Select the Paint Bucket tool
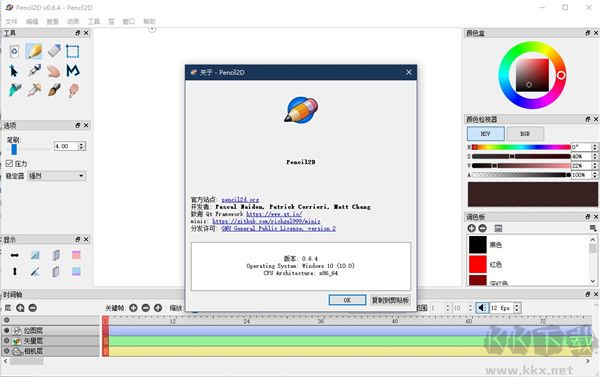This screenshot has height=377, width=600. pos(15,90)
